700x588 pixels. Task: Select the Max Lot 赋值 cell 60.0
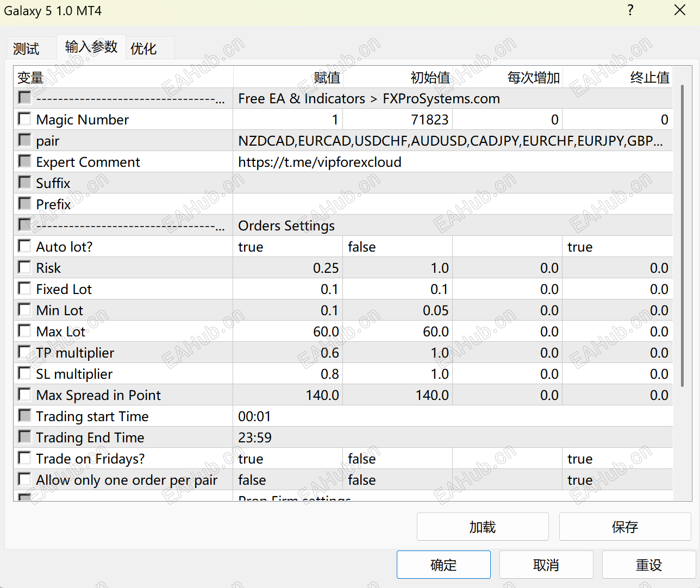[288, 331]
